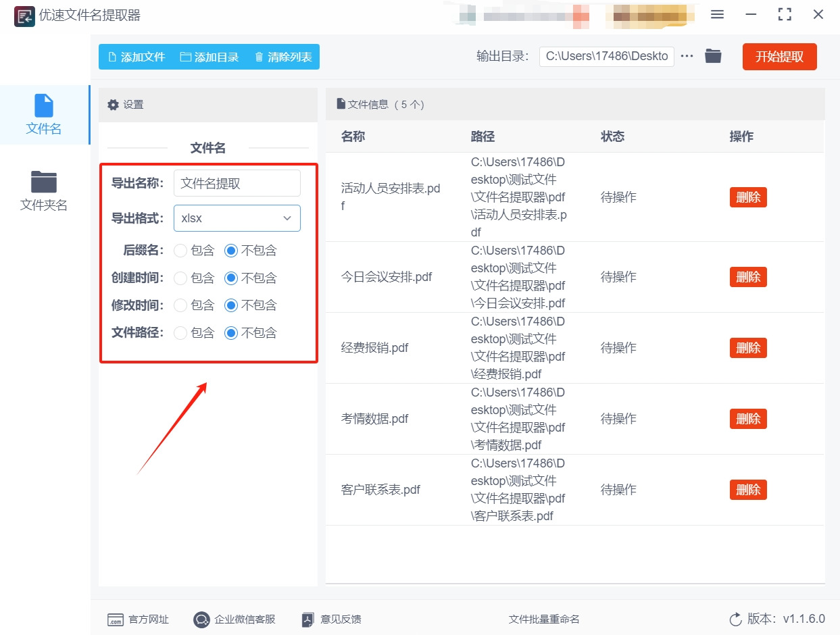Viewport: 840px width, 635px height.
Task: Click 添加文件 toolbar button
Action: [137, 57]
